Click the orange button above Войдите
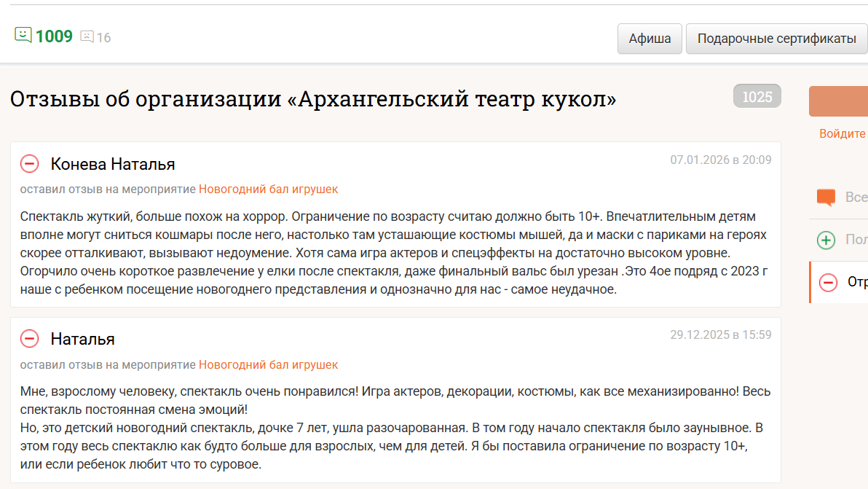 coord(839,101)
